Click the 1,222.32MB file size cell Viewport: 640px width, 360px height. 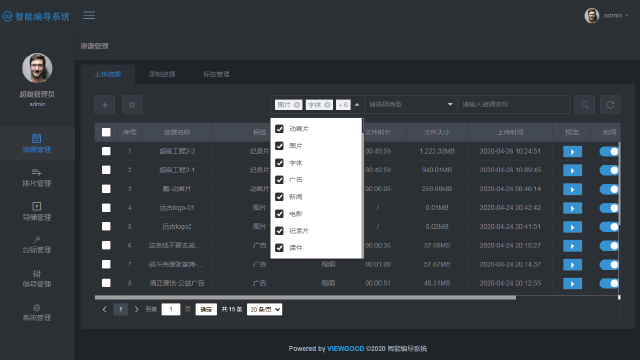coord(437,151)
